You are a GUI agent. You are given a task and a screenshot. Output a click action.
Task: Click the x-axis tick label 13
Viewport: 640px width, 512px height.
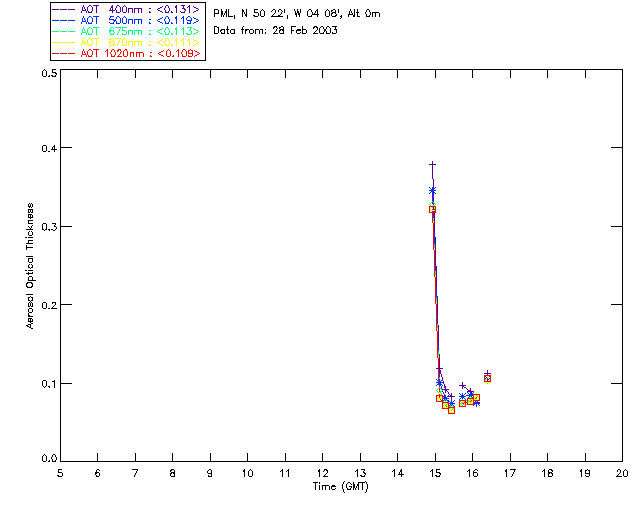click(360, 473)
